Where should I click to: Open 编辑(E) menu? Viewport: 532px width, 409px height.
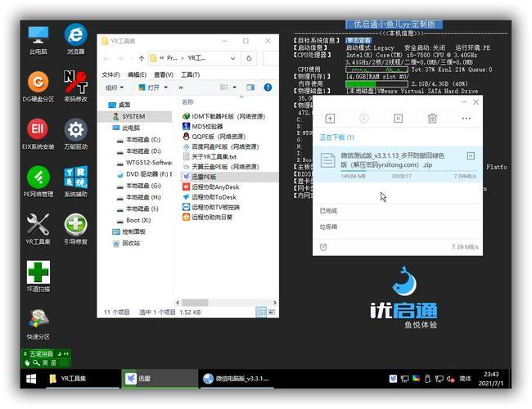click(x=137, y=74)
